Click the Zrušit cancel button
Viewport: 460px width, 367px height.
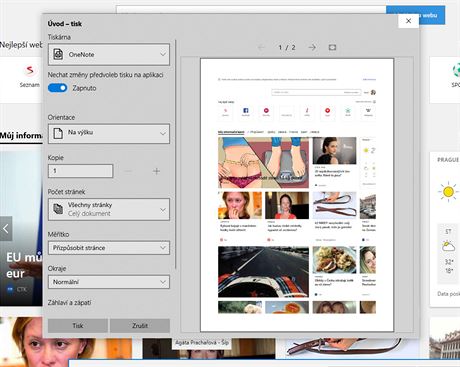point(140,326)
